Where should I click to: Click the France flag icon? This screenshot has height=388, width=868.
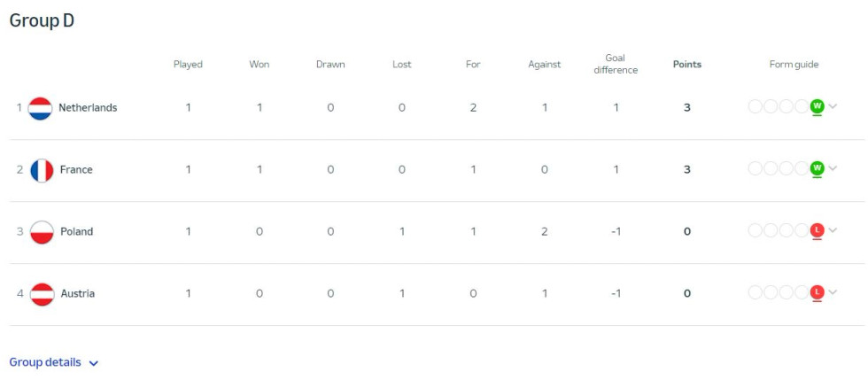(42, 170)
